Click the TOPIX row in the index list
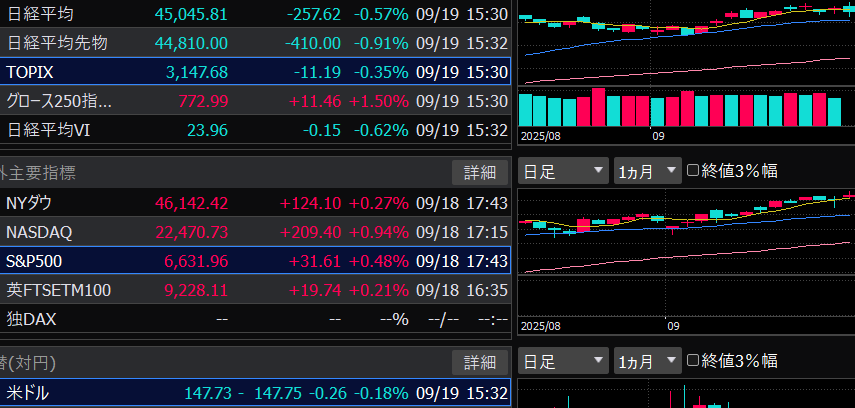The height and width of the screenshot is (408, 855). coord(255,72)
